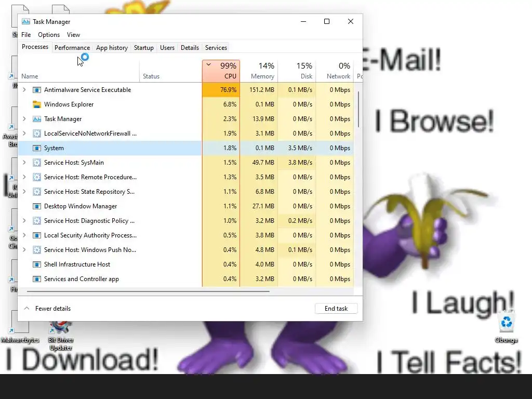Click the Service Host: SysMain gear icon
Viewport: 532px width, 399px height.
click(37, 163)
